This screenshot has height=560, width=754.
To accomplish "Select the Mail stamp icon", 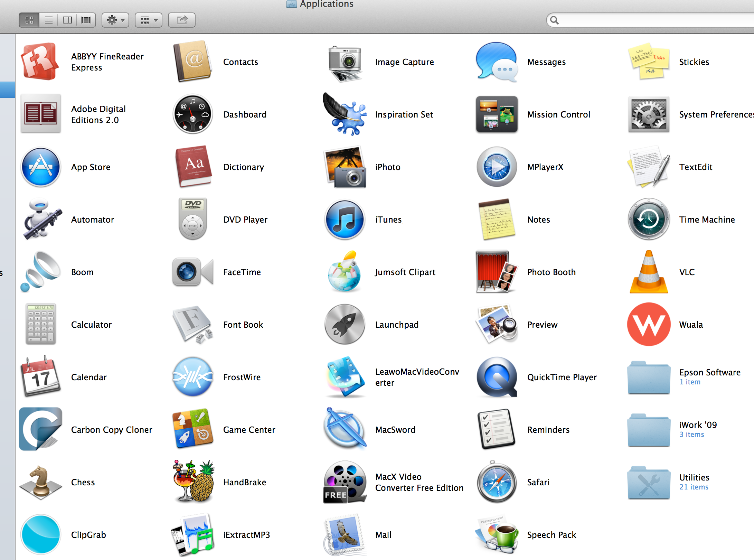I will pos(345,534).
